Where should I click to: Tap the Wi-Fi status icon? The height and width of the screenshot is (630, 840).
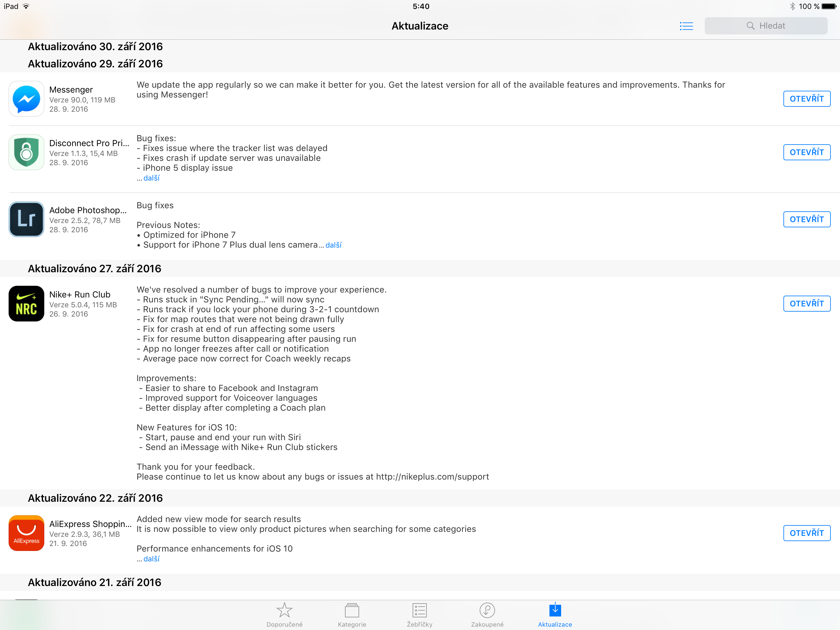click(26, 6)
